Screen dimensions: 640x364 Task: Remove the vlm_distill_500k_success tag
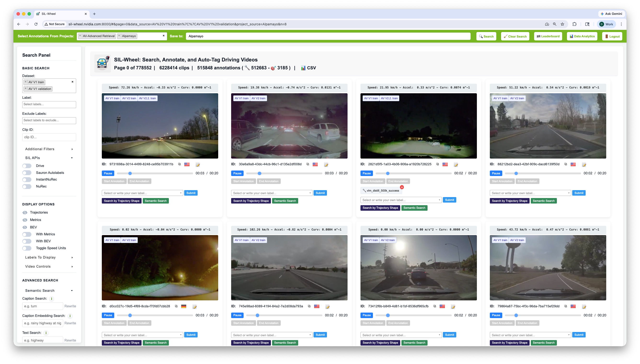402,187
